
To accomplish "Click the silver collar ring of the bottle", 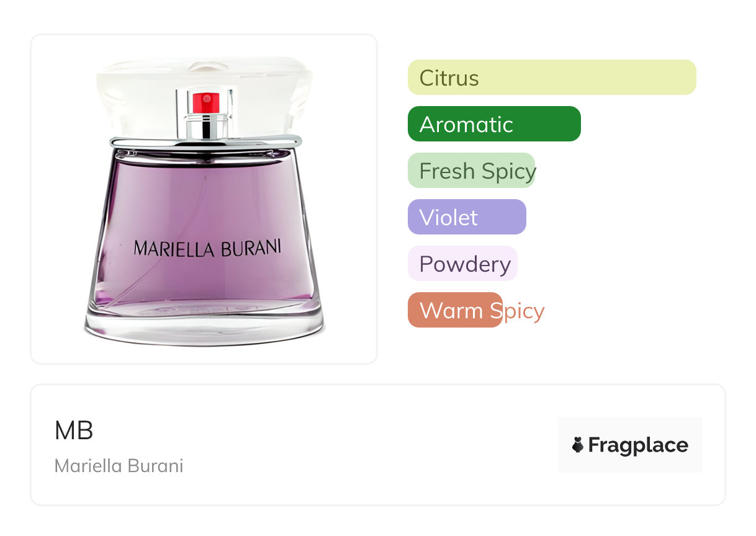I will (205, 141).
